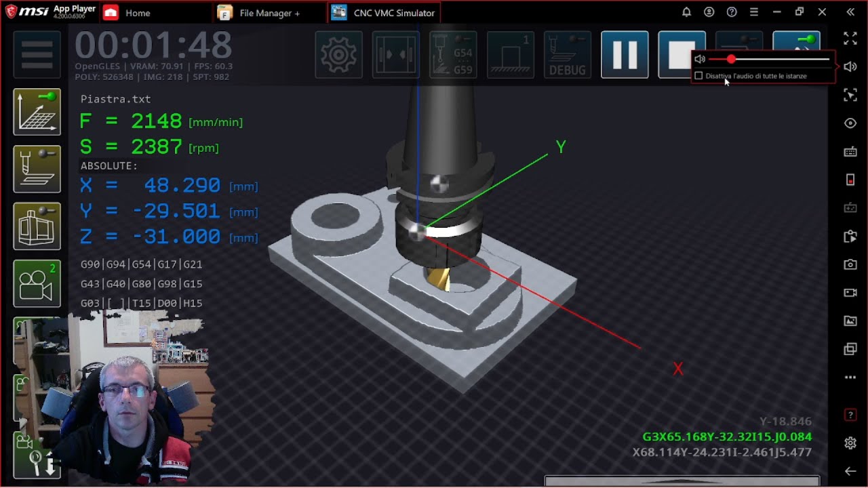Image resolution: width=868 pixels, height=488 pixels.
Task: Click the machine door open/close icon
Action: coord(395,55)
